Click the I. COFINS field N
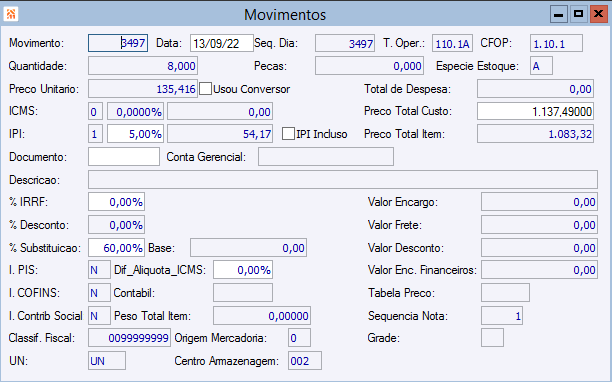The width and height of the screenshot is (612, 382). point(99,293)
